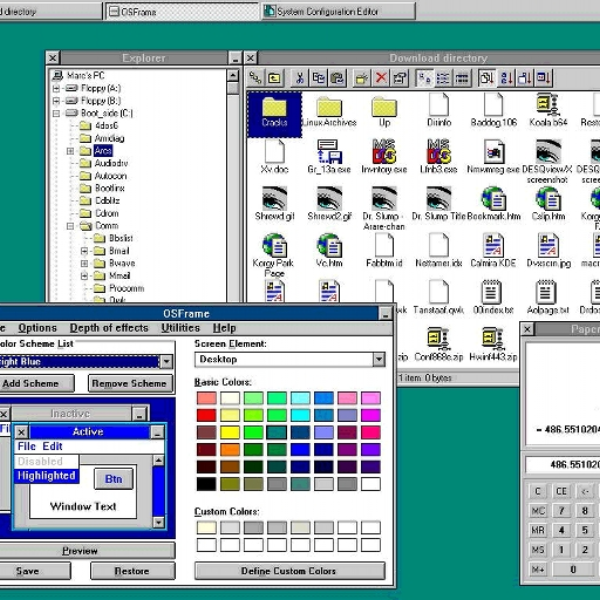Click the up-one-level folder toolbar icon
Image resolution: width=600 pixels, height=600 pixels.
pyautogui.click(x=274, y=78)
